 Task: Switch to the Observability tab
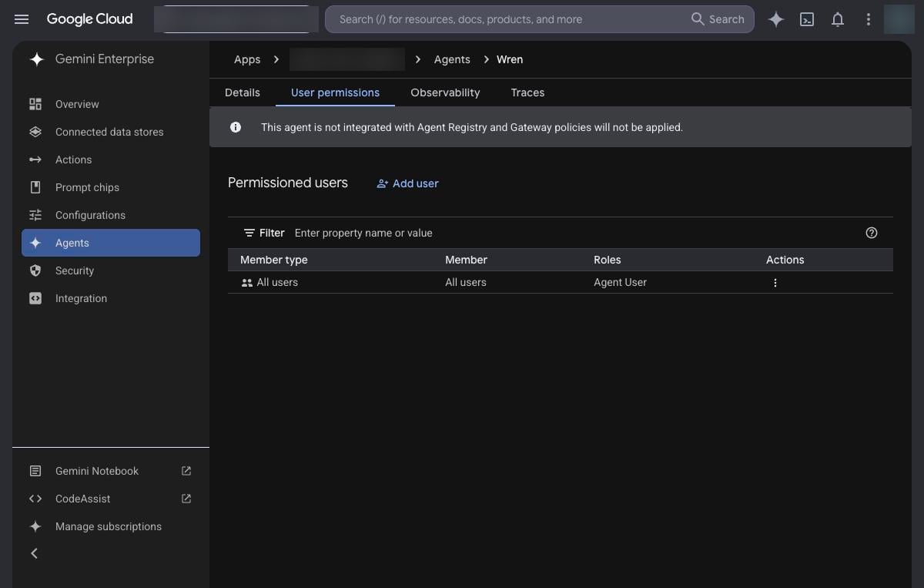point(445,92)
